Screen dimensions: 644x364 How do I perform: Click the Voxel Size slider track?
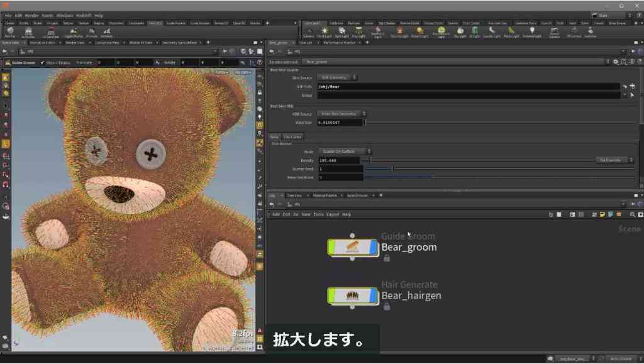(500, 123)
